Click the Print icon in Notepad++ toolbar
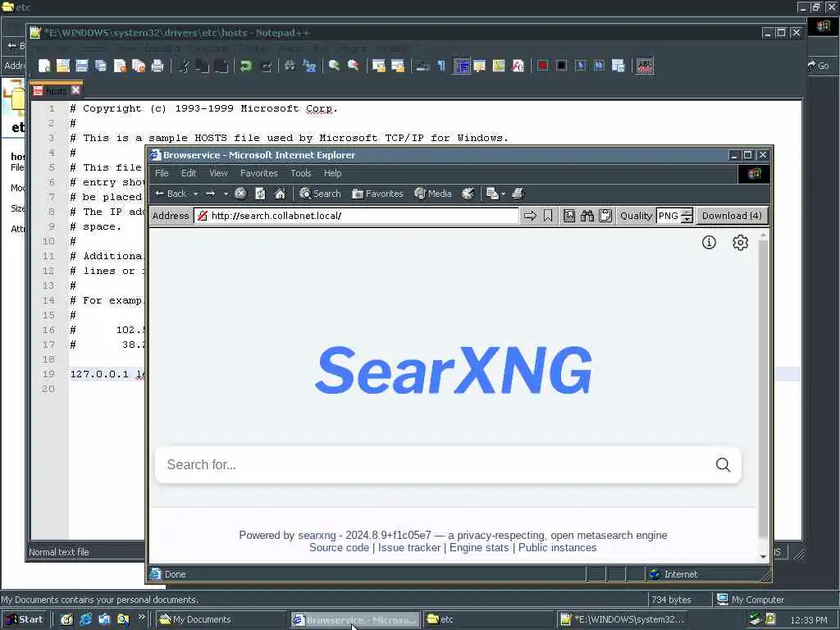Image resolution: width=840 pixels, height=630 pixels. pyautogui.click(x=157, y=66)
